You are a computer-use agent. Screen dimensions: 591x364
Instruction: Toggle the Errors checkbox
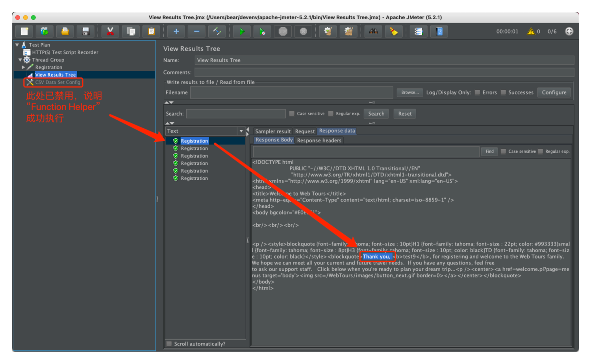pos(477,92)
